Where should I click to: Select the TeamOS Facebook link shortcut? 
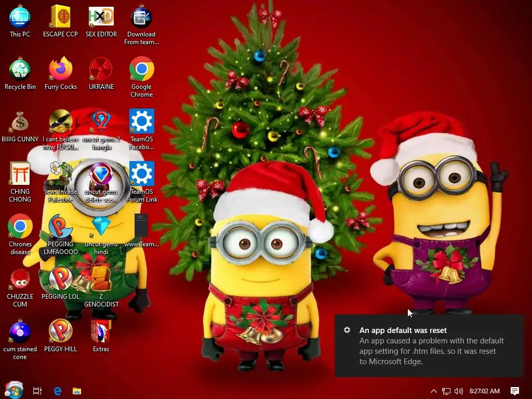(x=141, y=130)
